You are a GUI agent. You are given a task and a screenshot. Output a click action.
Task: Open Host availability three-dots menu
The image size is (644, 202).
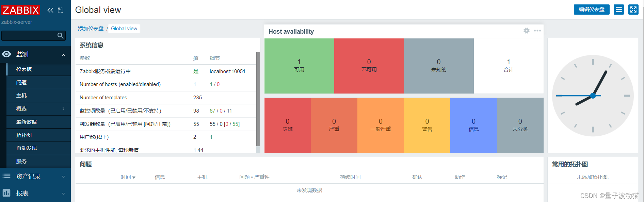(x=537, y=31)
